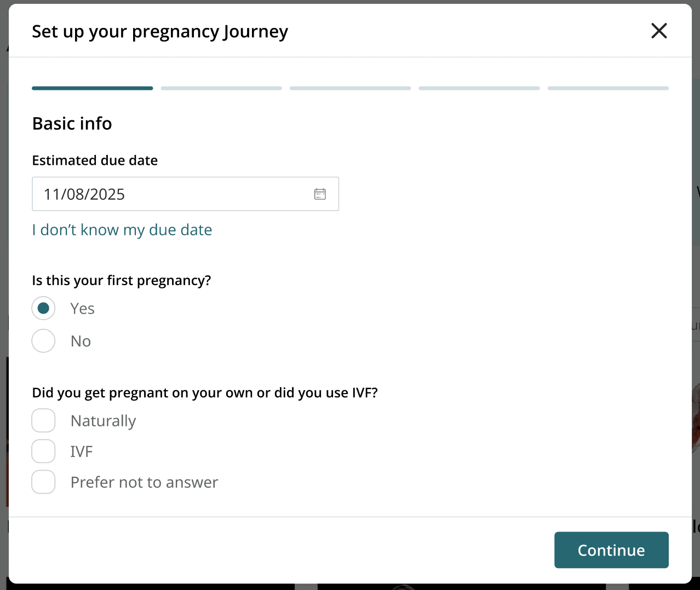Viewport: 700px width, 590px height.
Task: Click the "Set up your pregnancy Journey" title
Action: 160,32
